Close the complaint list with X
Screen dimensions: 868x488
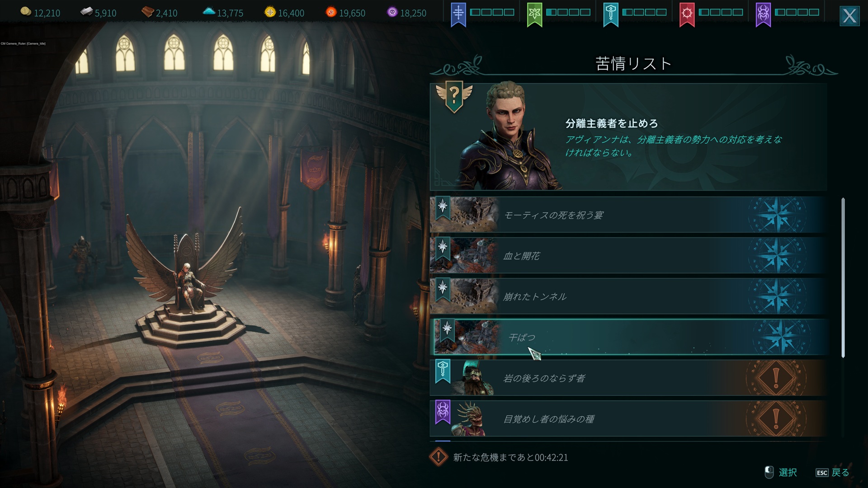(849, 16)
